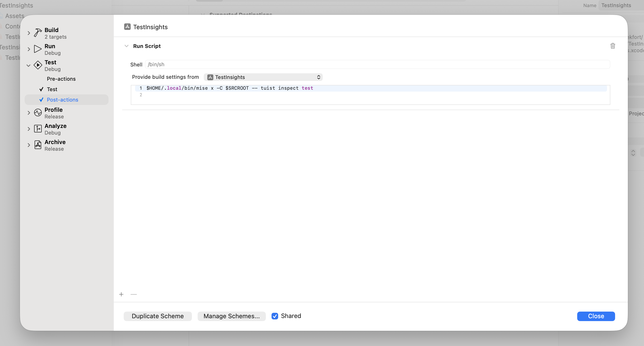The height and width of the screenshot is (346, 644).
Task: Remove selected post-action with minus icon
Action: point(134,295)
